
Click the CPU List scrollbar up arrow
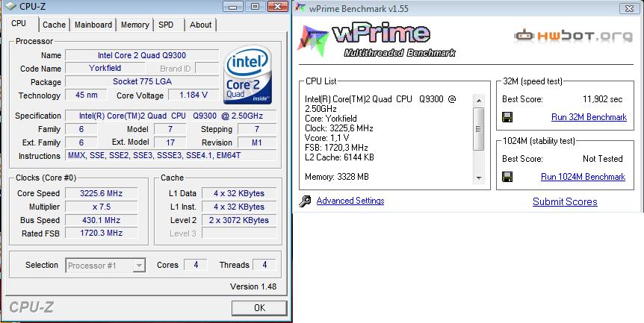(478, 100)
